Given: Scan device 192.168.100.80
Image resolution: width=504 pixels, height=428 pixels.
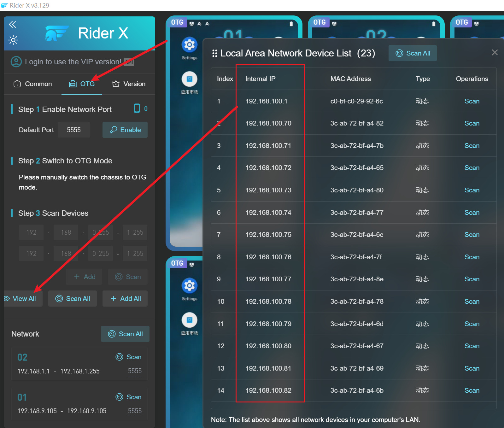Looking at the screenshot, I should click(472, 346).
